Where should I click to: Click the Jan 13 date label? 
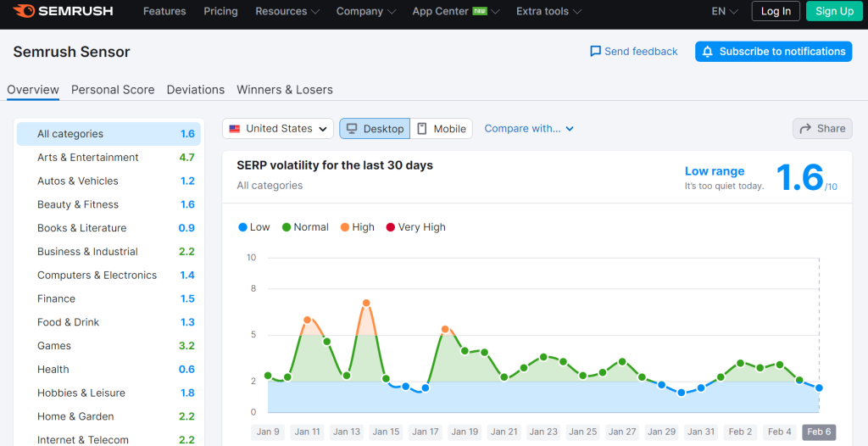[x=347, y=432]
